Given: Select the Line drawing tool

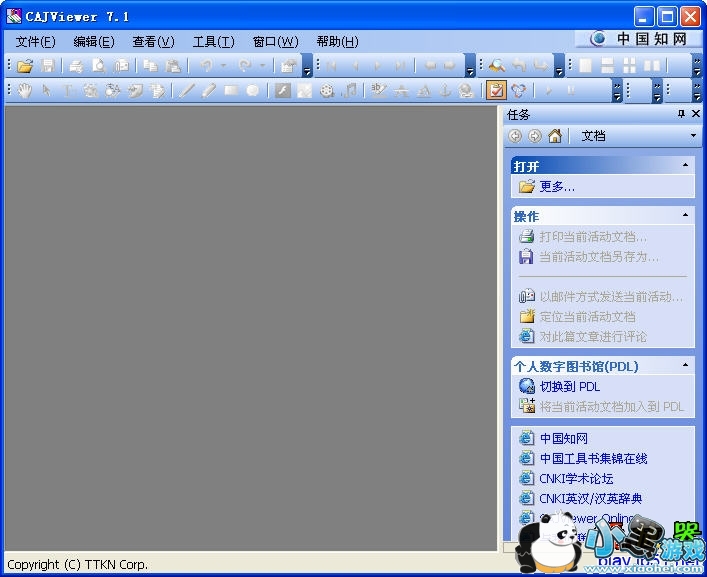Looking at the screenshot, I should tap(186, 91).
